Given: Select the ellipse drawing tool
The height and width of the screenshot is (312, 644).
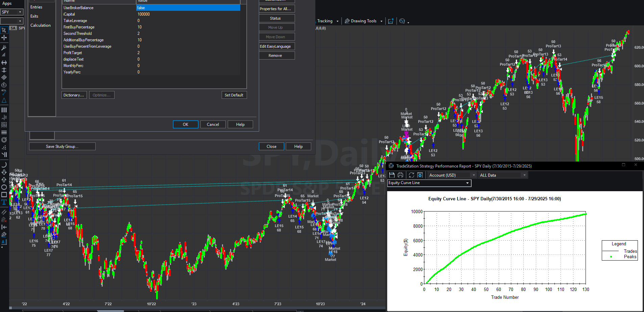Looking at the screenshot, I should (4, 187).
